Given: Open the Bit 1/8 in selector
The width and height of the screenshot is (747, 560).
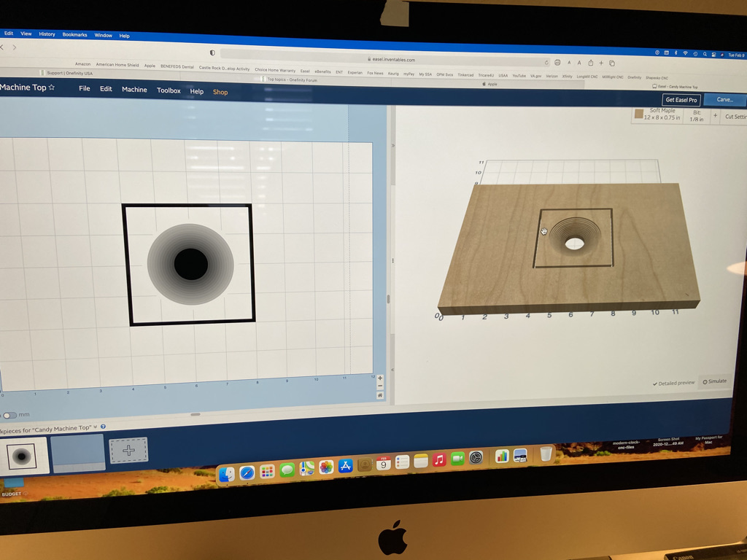Looking at the screenshot, I should (697, 116).
